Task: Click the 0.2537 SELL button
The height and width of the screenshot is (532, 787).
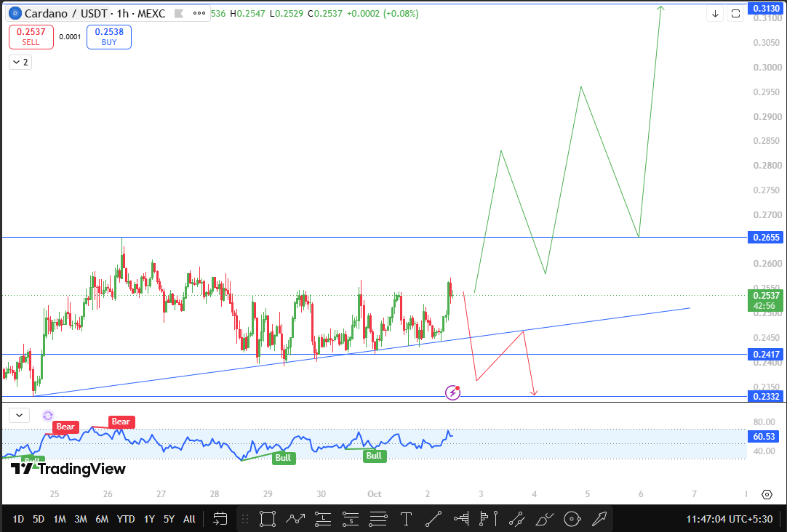Action: coord(31,36)
